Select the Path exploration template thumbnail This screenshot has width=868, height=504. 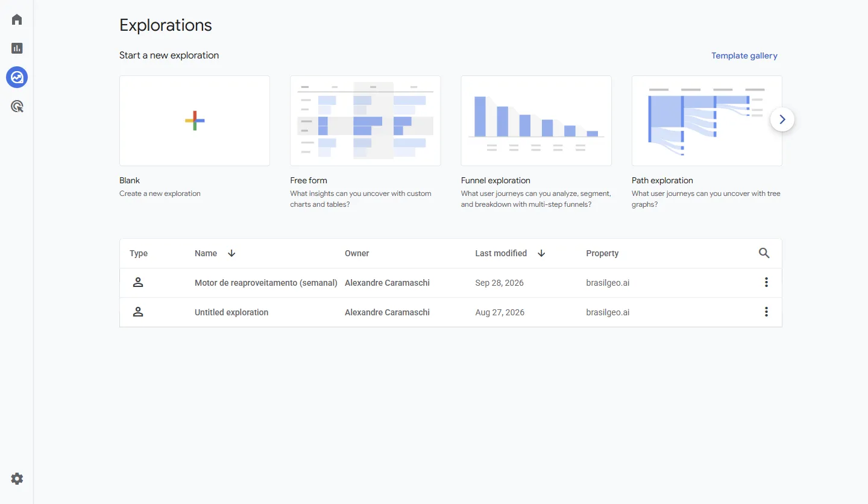point(707,121)
